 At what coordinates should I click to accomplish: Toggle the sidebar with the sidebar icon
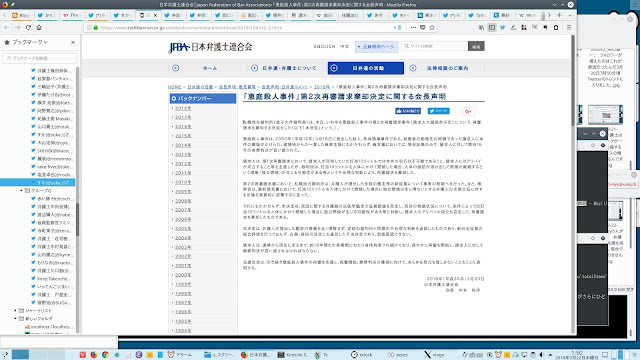tap(492, 27)
